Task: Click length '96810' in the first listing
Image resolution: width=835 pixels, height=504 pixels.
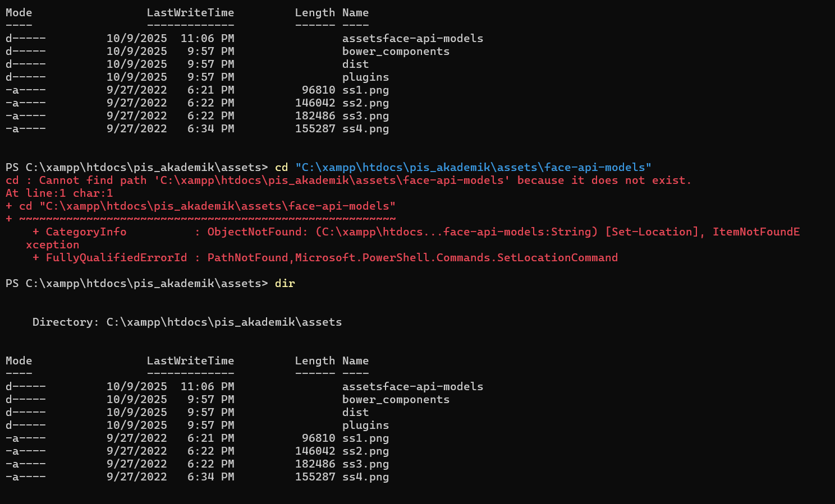Action: [x=318, y=90]
